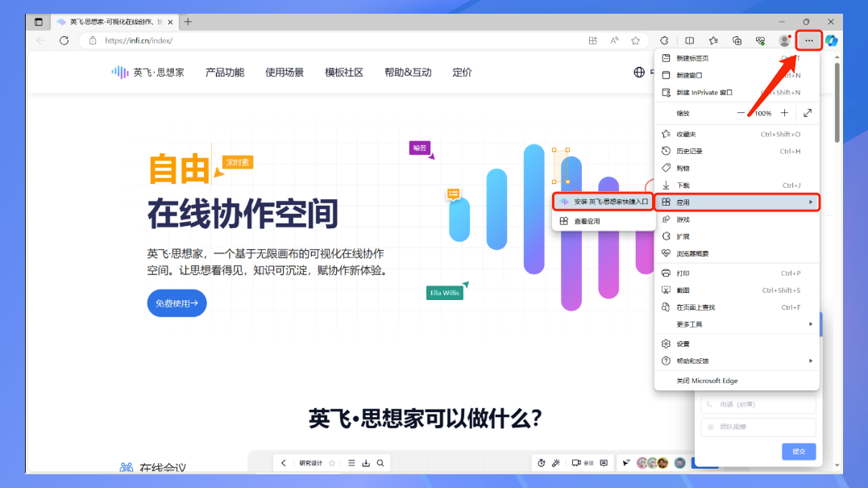Launch the Copilot icon
This screenshot has width=868, height=488.
832,40
